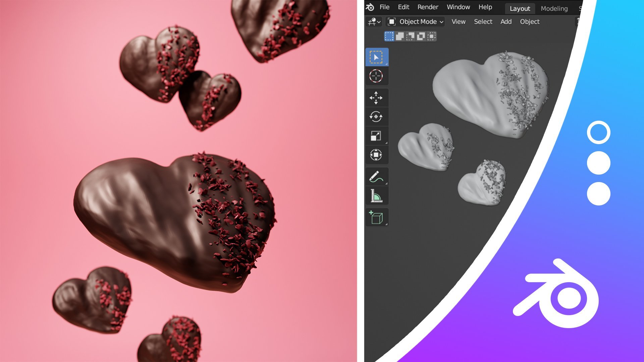Open the Select menu in viewport header
Screen dimensions: 644x362
click(x=483, y=22)
